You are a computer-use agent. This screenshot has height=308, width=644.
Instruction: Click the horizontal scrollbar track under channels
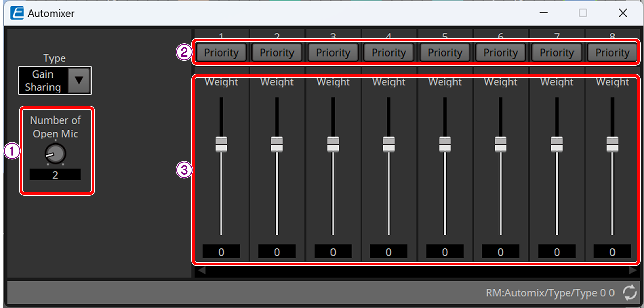[x=417, y=271]
